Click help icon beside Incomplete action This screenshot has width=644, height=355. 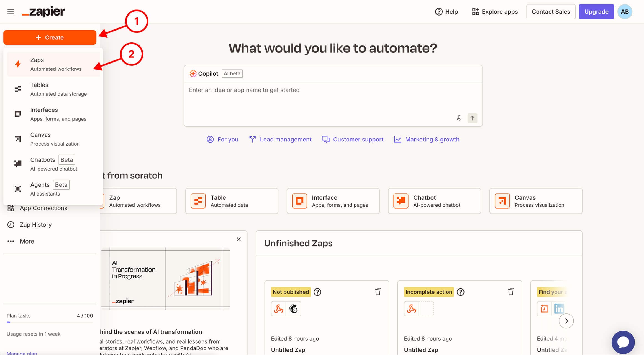coord(460,292)
